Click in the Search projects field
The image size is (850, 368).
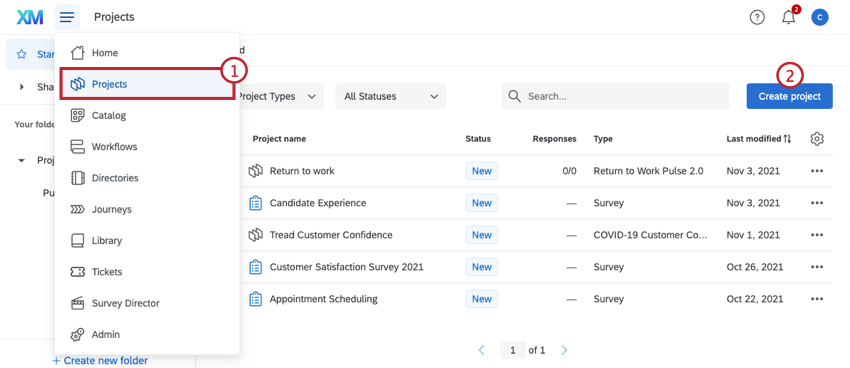[x=615, y=96]
